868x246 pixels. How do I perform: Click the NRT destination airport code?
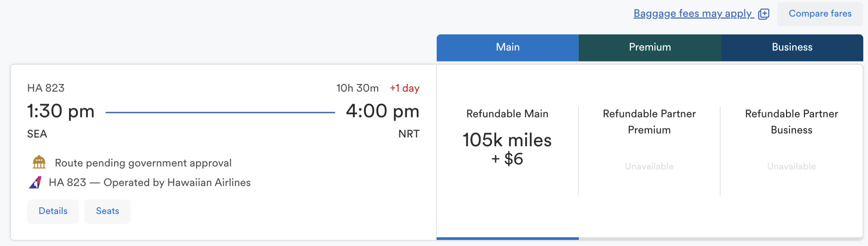pyautogui.click(x=409, y=134)
